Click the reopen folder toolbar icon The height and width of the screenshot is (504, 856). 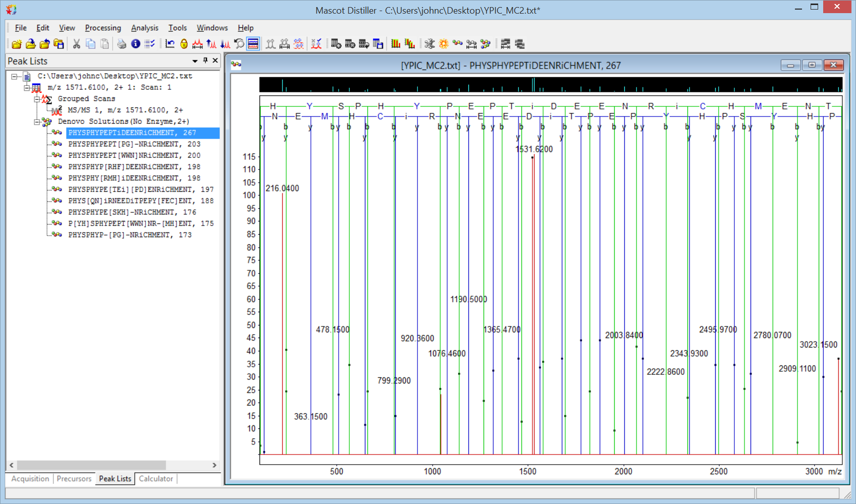tap(45, 44)
